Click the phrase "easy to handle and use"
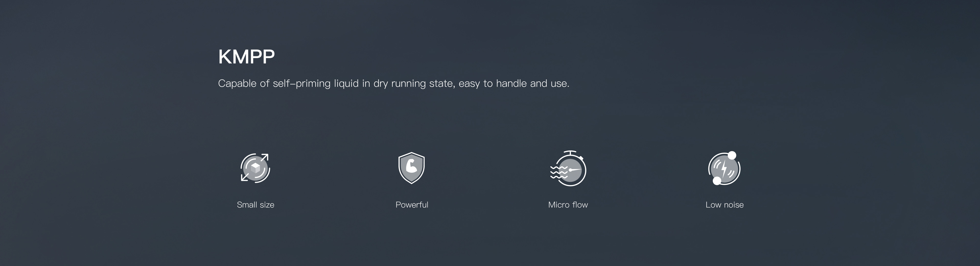The height and width of the screenshot is (266, 980). click(x=514, y=83)
